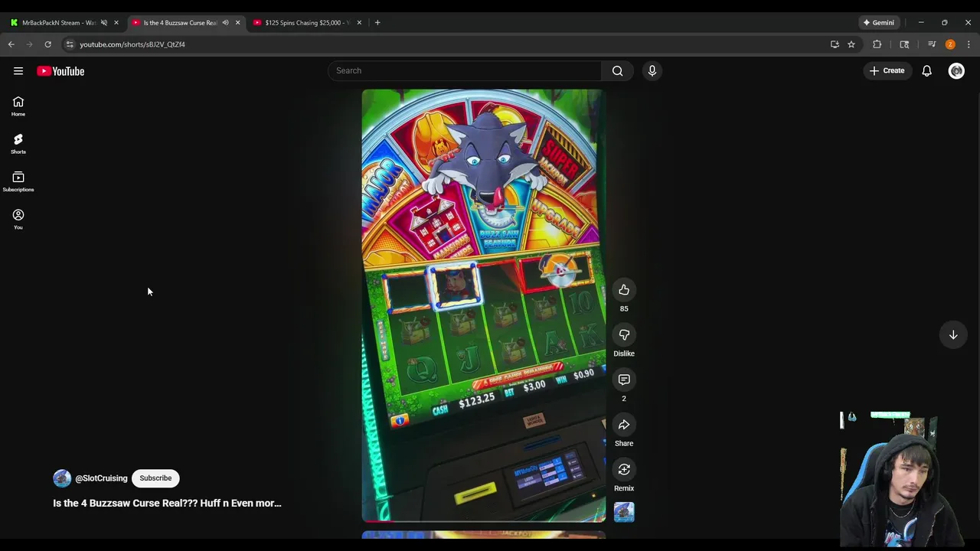Image resolution: width=980 pixels, height=551 pixels.
Task: Open the like count 85
Action: click(x=624, y=309)
